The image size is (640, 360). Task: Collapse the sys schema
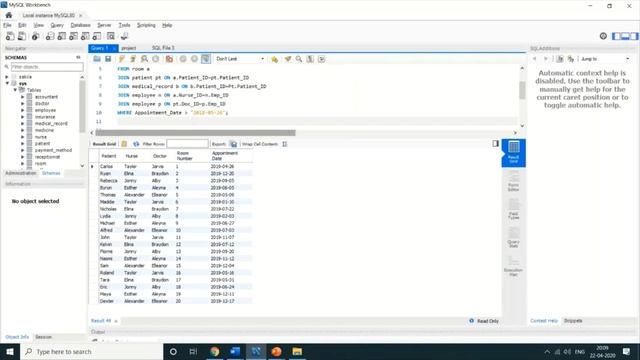pyautogui.click(x=7, y=83)
